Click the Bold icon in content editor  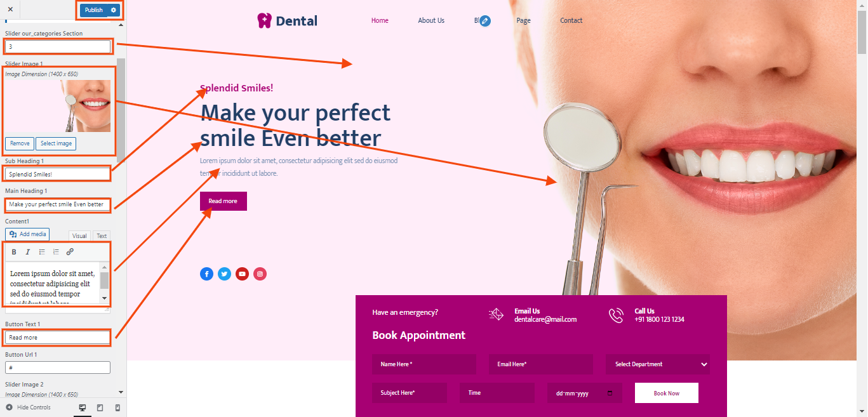click(14, 252)
